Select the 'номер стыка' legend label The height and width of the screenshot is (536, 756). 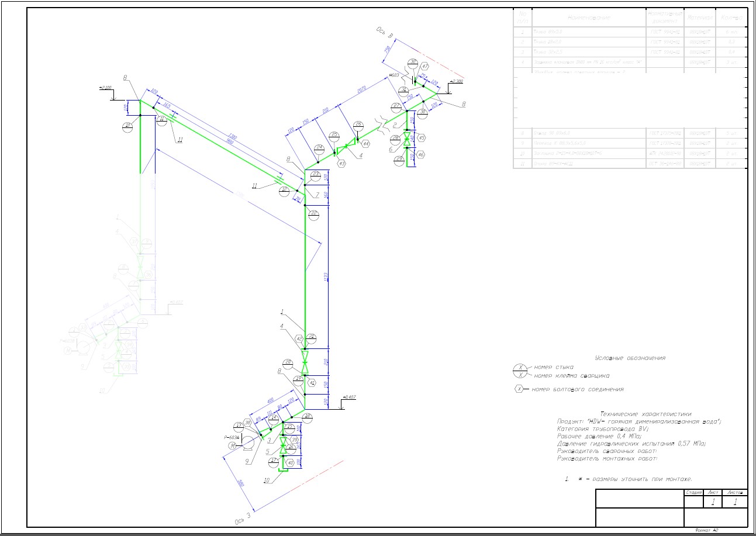[x=554, y=367]
